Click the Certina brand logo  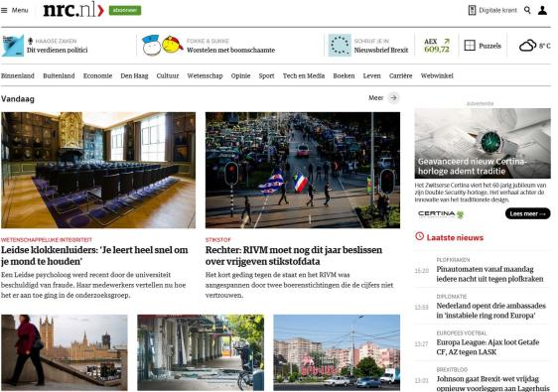441,213
